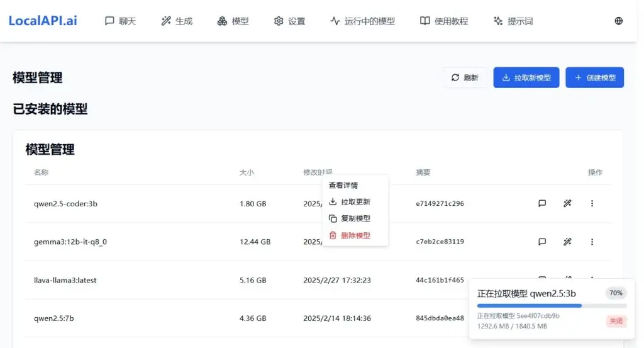Image resolution: width=644 pixels, height=348 pixels.
Task: Click the 创建模型 button
Action: click(594, 77)
